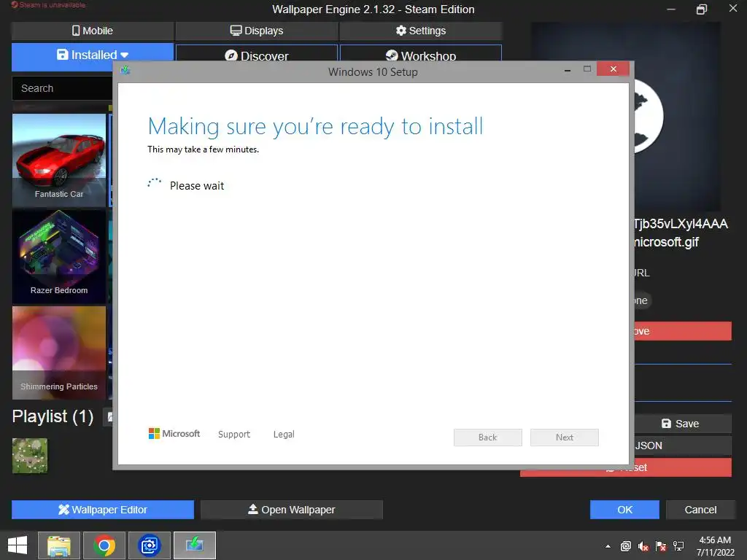Click Cancel in Wallpaper Engine

point(700,510)
